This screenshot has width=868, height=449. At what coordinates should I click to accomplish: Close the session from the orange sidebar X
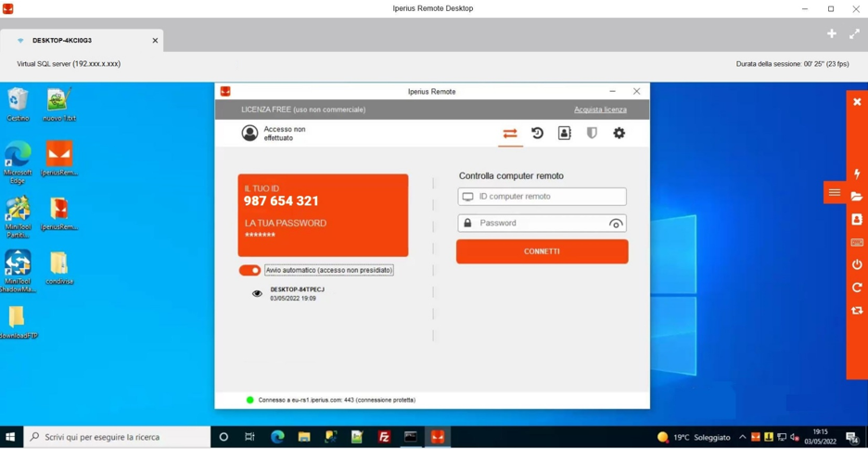pos(857,102)
